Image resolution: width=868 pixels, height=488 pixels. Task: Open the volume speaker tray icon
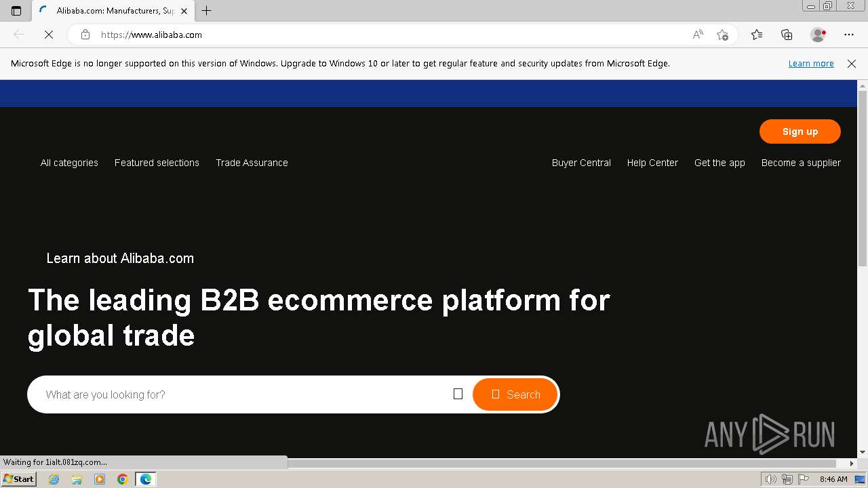(x=770, y=479)
